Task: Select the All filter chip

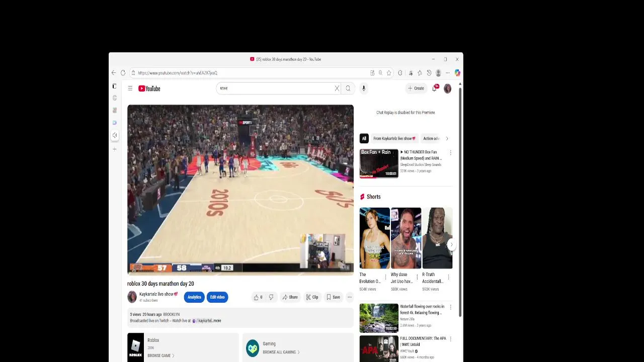Action: [x=364, y=138]
